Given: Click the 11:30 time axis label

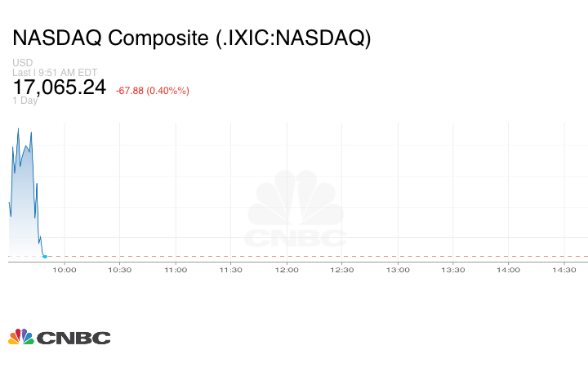Looking at the screenshot, I should tap(231, 270).
